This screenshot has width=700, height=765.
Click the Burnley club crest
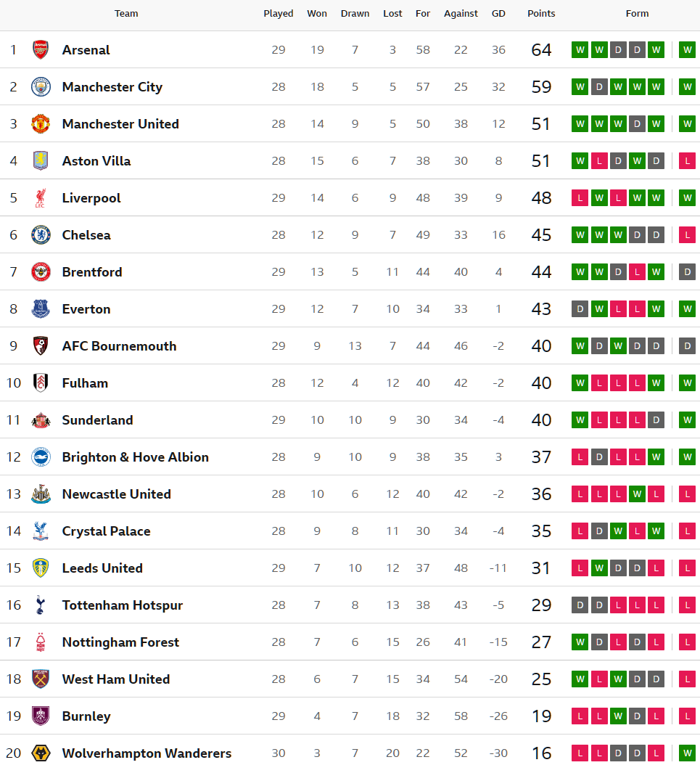[41, 716]
